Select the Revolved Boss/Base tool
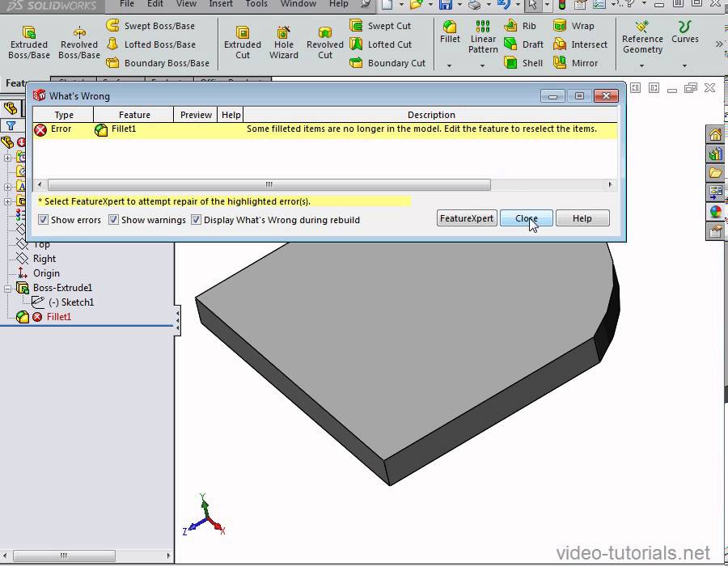The image size is (728, 566). tap(79, 42)
